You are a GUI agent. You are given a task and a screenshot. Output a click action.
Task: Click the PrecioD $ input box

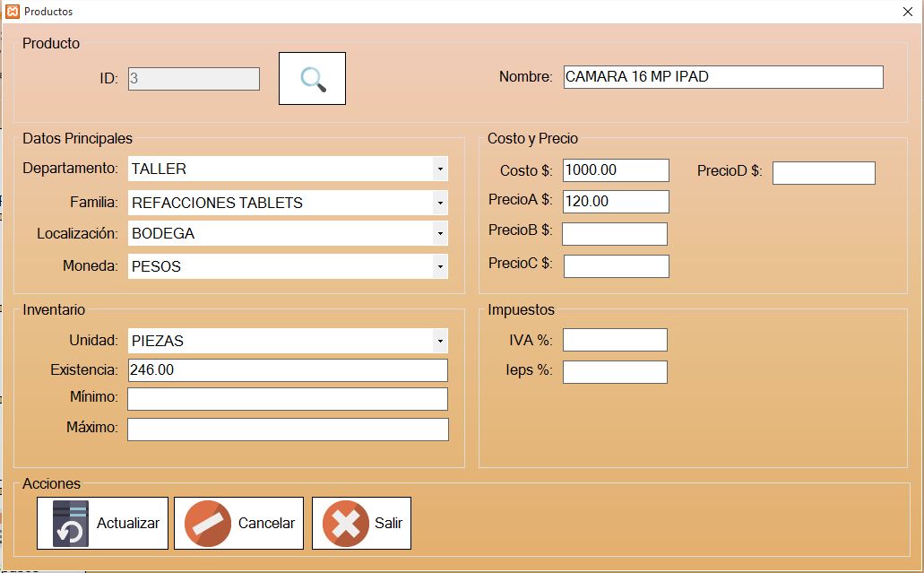[x=824, y=173]
